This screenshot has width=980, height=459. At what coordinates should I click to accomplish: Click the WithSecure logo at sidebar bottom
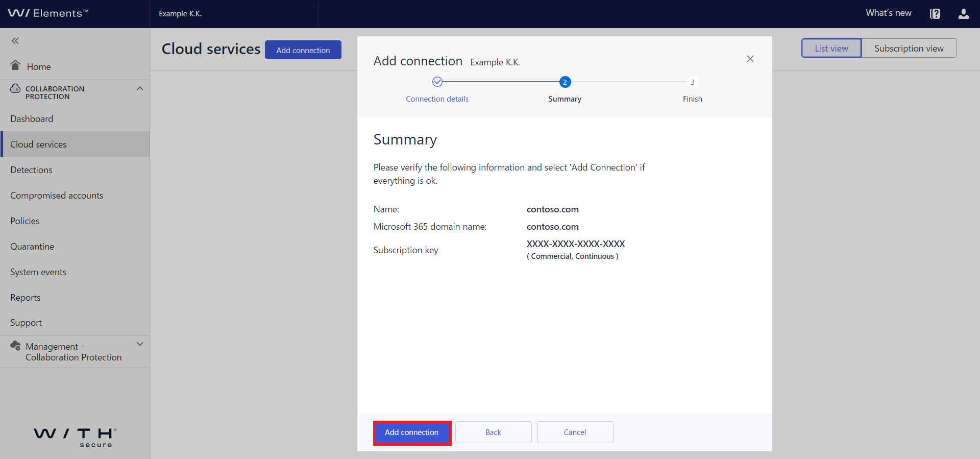(75, 438)
